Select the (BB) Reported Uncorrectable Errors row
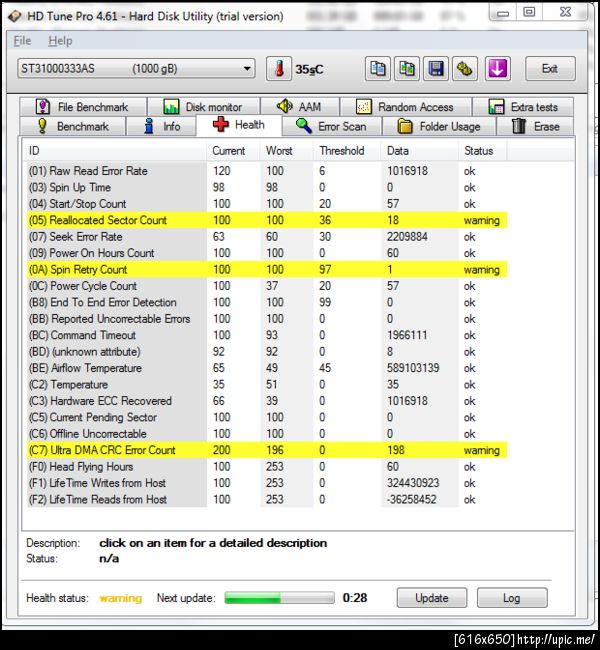This screenshot has width=600, height=650. coord(267,319)
